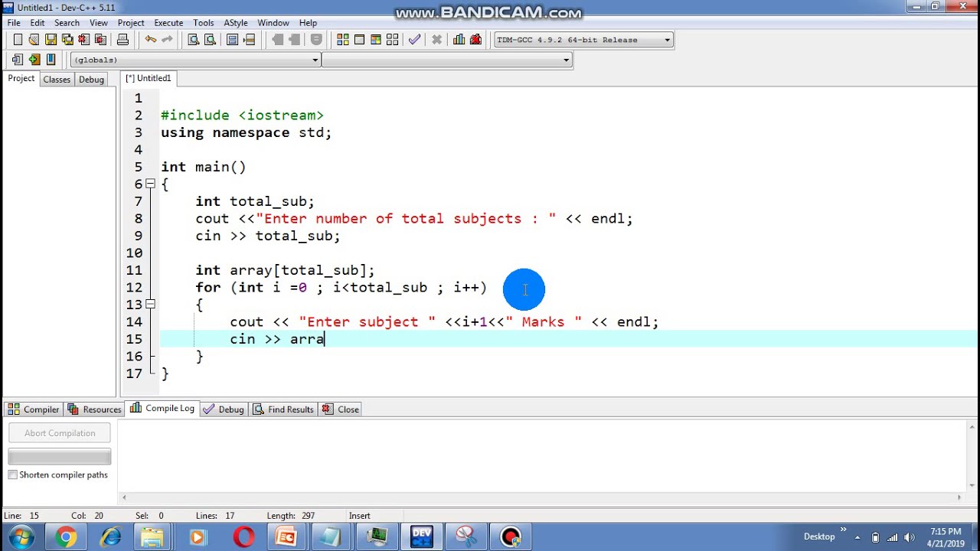Open the Execute menu
980x551 pixels.
click(x=168, y=23)
